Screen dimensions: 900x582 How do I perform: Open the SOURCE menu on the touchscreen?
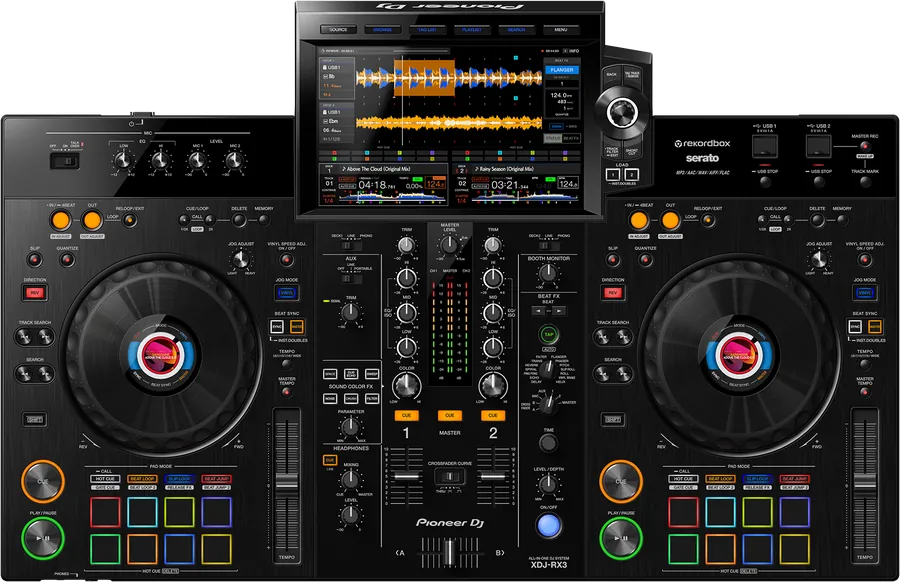click(338, 29)
